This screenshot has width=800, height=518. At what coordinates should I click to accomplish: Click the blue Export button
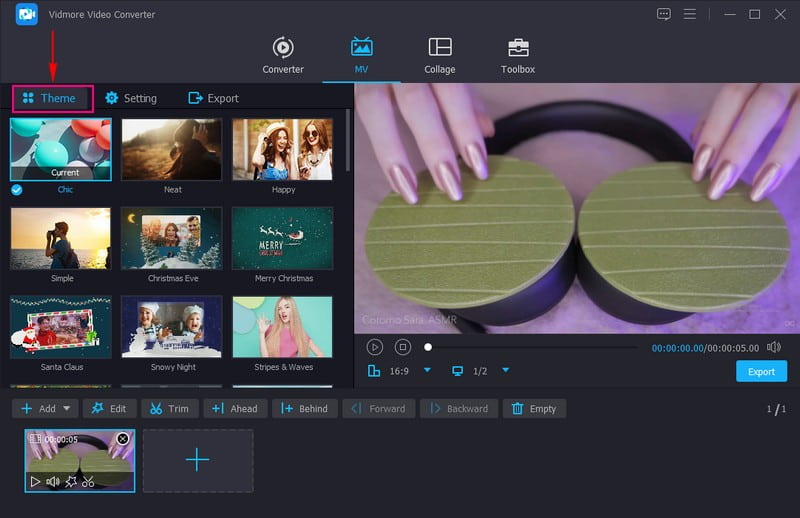coord(761,371)
